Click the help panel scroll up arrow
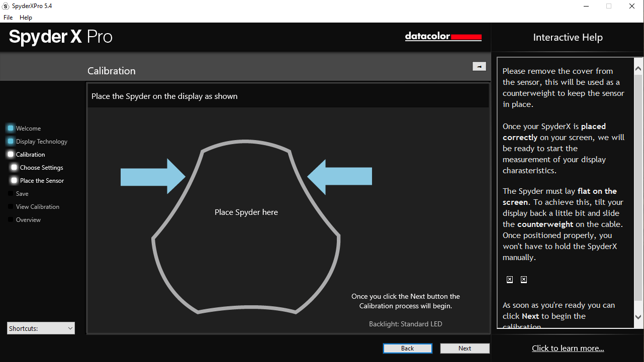 (638, 68)
